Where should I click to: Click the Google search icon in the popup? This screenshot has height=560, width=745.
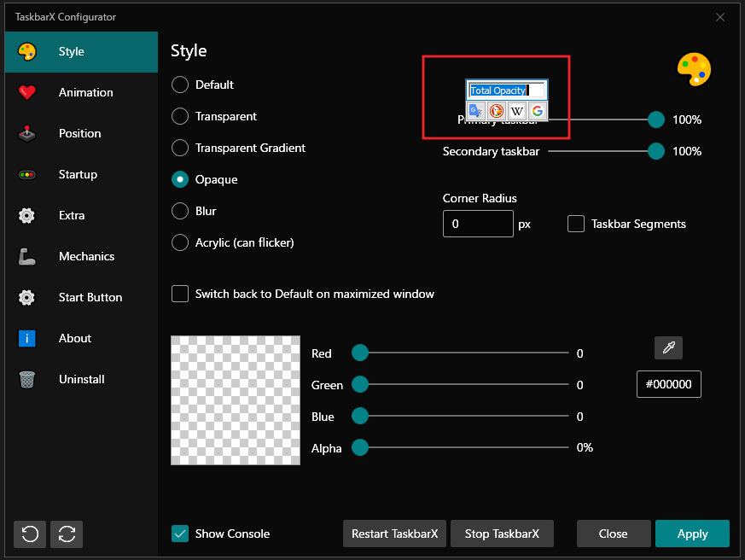[x=538, y=111]
